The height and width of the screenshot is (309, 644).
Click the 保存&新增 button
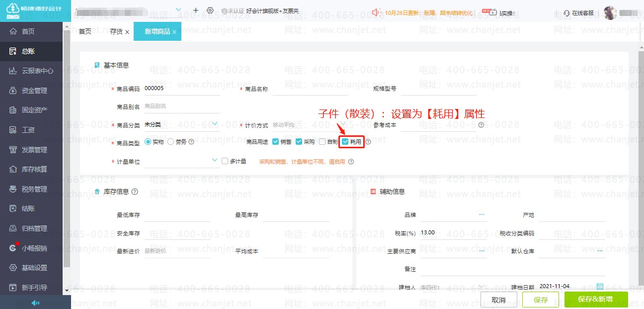[x=596, y=300]
